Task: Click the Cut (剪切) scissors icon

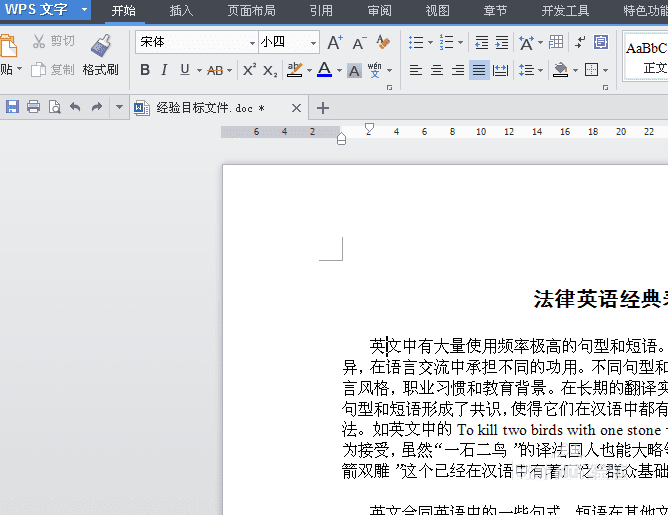Action: click(x=39, y=41)
